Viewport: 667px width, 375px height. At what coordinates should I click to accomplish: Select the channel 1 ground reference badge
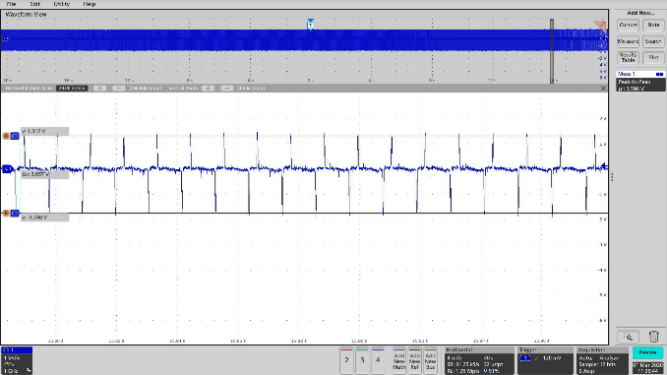(x=7, y=169)
